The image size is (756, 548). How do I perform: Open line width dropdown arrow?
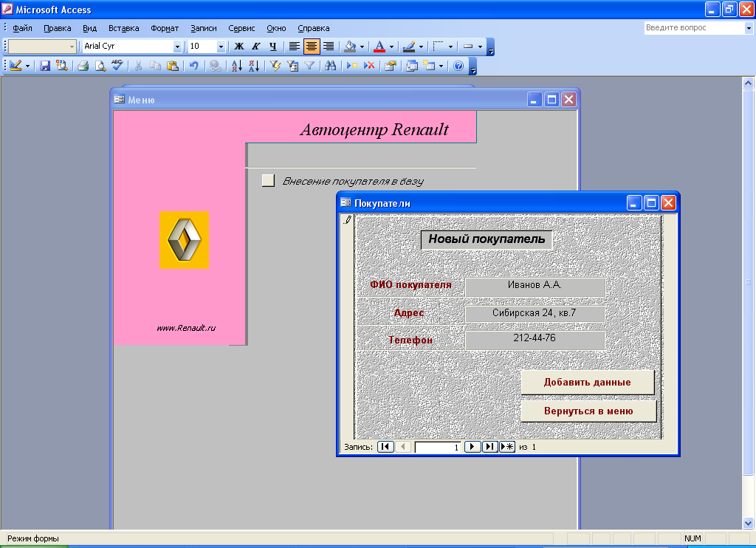click(450, 47)
